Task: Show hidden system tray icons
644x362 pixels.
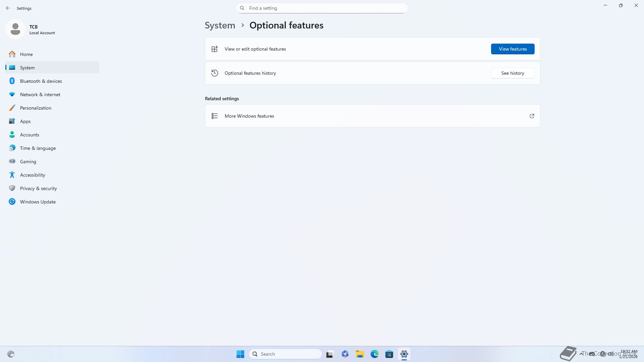Action: click(x=581, y=354)
